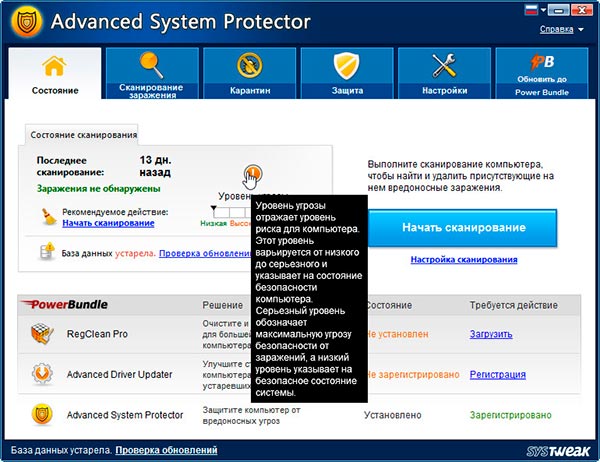Click the black threat level tooltip

[309, 299]
